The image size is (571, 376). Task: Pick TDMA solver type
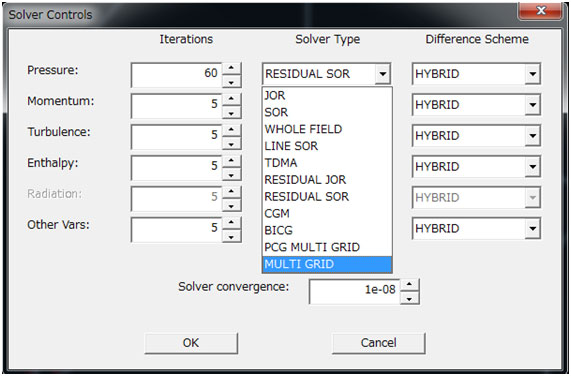coord(327,163)
